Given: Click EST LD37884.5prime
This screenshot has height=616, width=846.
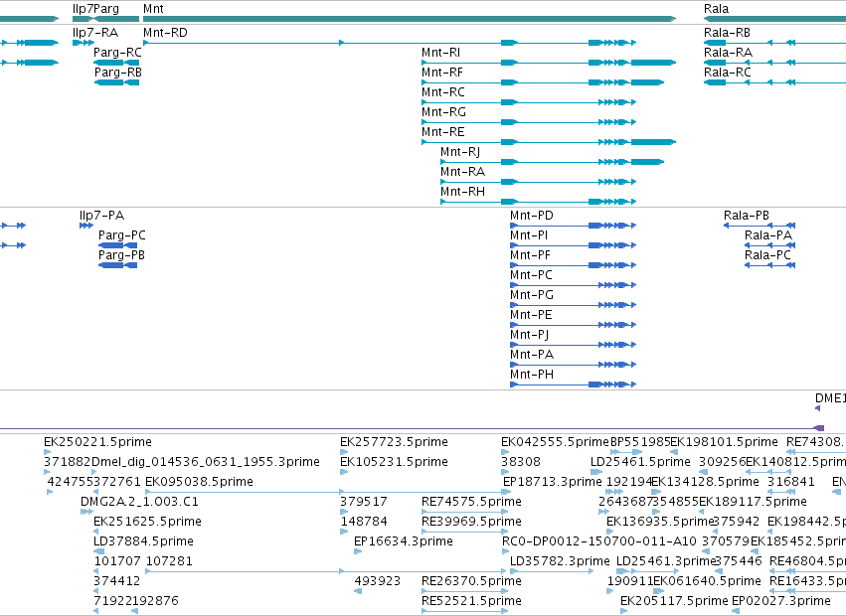Looking at the screenshot, I should (143, 541).
